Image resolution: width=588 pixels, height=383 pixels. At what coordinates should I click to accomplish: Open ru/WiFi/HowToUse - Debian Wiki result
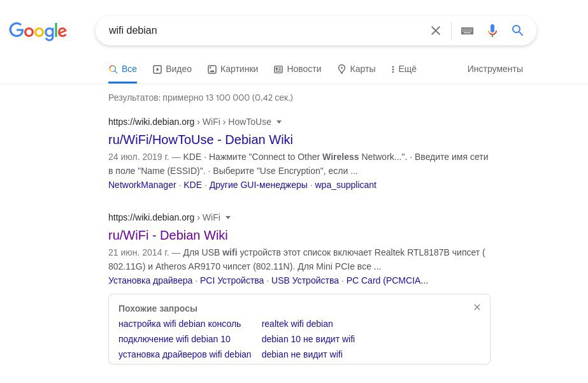tap(200, 140)
